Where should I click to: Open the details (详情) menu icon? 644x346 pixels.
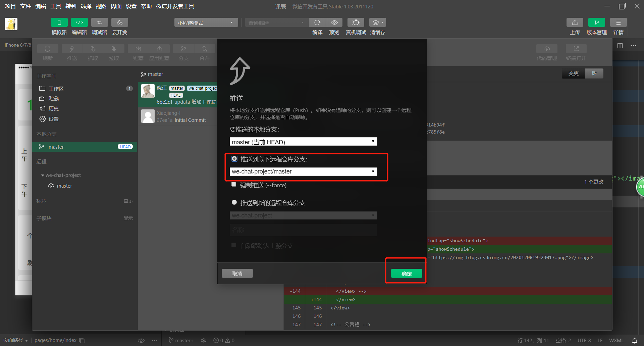pyautogui.click(x=618, y=22)
